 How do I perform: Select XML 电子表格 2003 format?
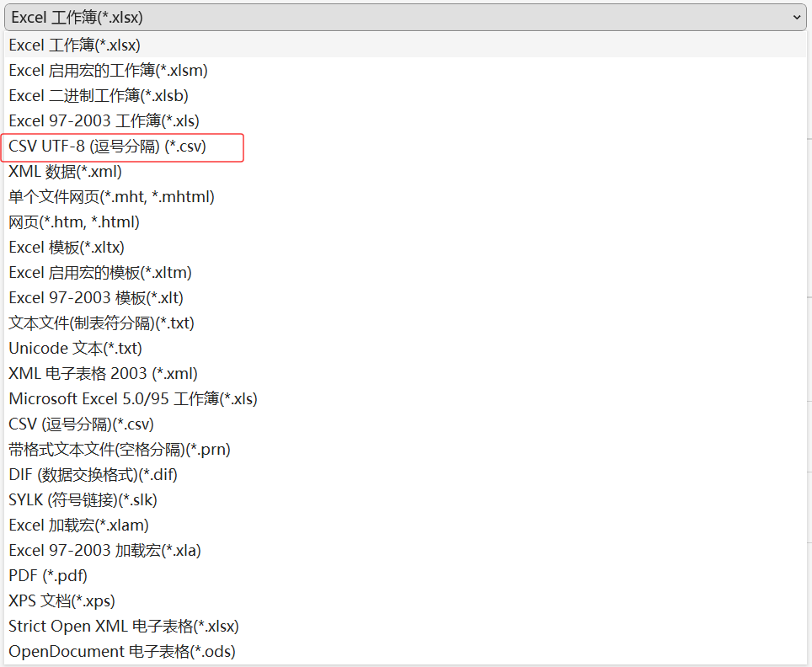[x=101, y=373]
